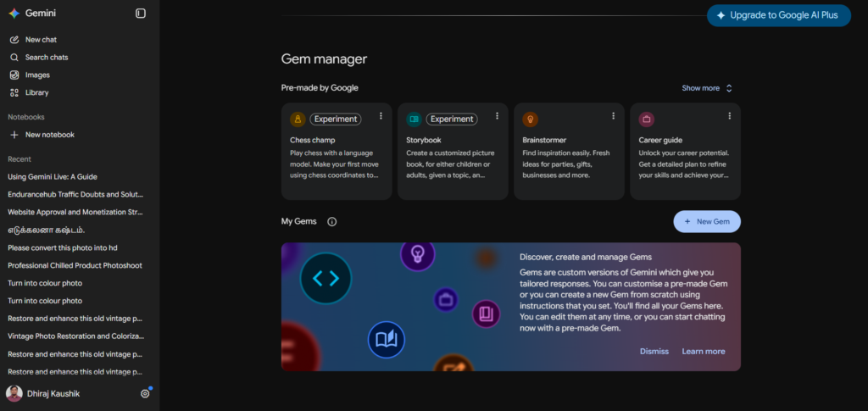Image resolution: width=868 pixels, height=411 pixels.
Task: Click the code brackets icon in banner
Action: [x=325, y=278]
